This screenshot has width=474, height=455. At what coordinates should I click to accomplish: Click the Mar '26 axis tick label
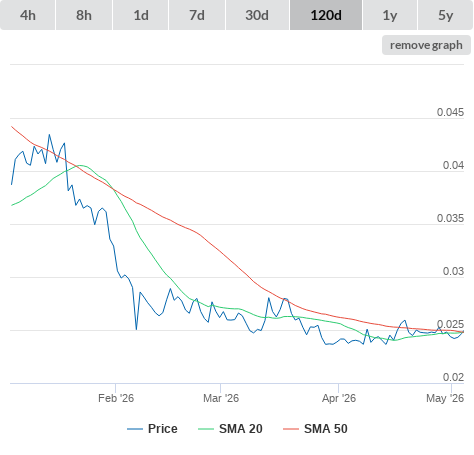pyautogui.click(x=221, y=398)
